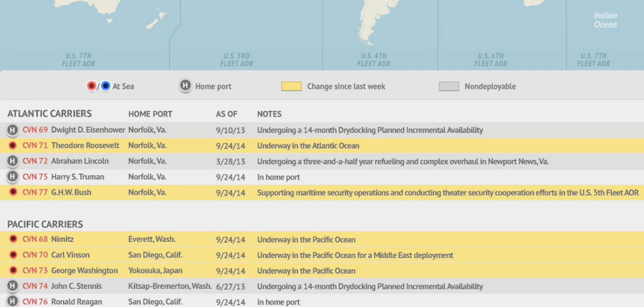Click the 6/27/13 date for John C. Stennis

point(231,287)
